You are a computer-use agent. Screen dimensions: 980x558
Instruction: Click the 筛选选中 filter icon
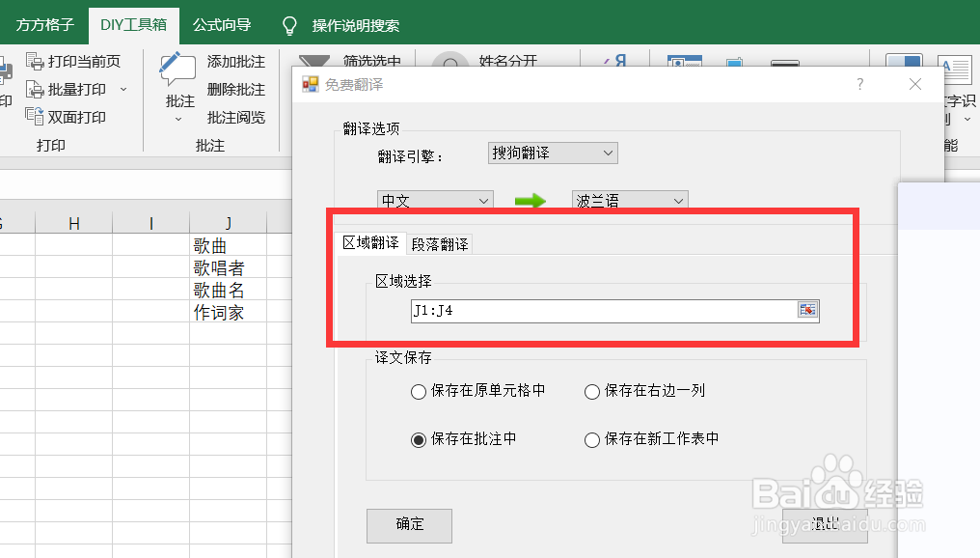pyautogui.click(x=315, y=60)
